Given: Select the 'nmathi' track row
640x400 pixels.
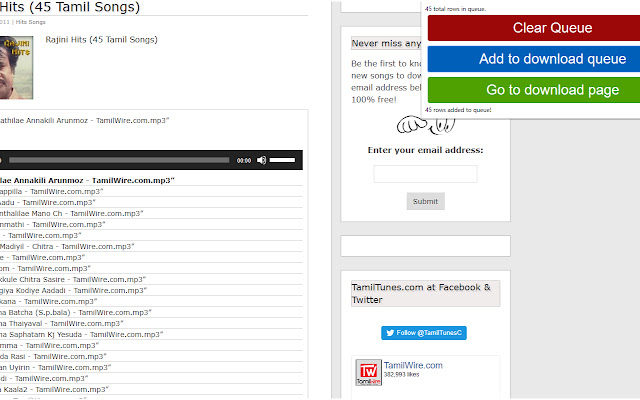Looking at the screenshot, I should pyautogui.click(x=151, y=224).
